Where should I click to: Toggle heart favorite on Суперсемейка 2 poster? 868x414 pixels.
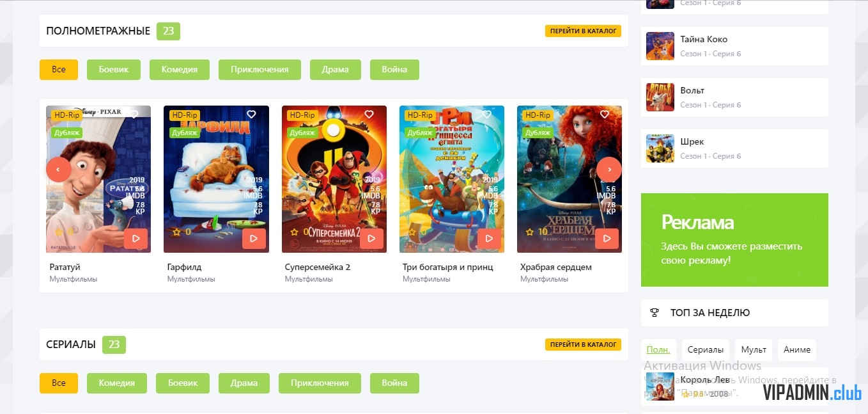click(369, 115)
